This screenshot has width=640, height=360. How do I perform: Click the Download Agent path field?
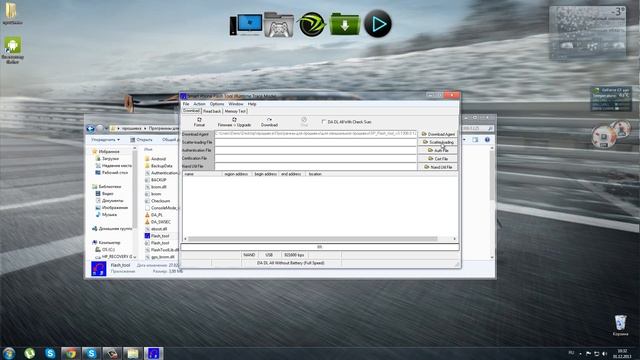pyautogui.click(x=316, y=134)
